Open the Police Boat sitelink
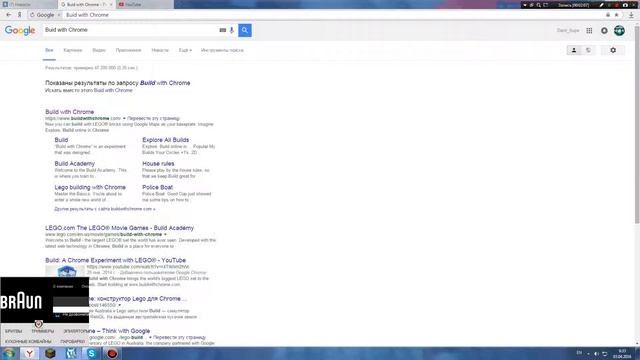 coord(158,187)
